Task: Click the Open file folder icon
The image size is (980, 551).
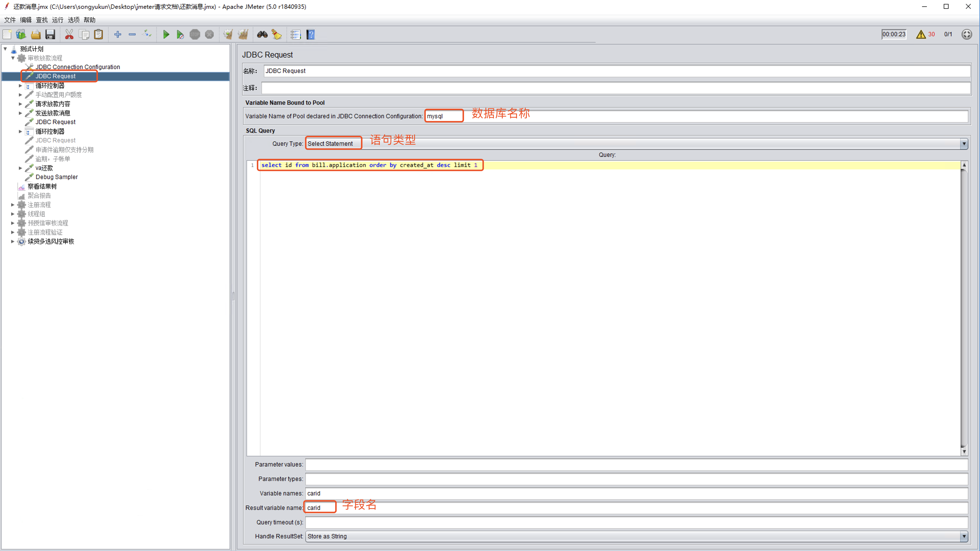Action: point(36,35)
